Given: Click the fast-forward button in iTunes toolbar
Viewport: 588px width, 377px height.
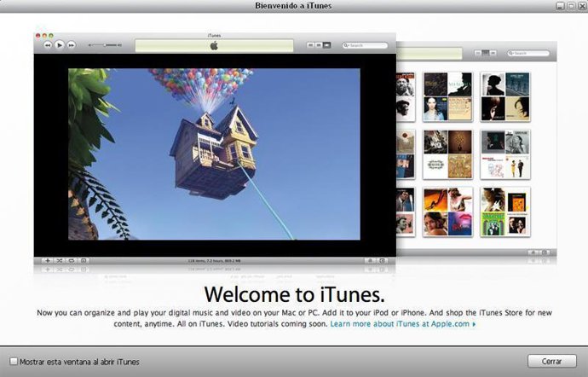Looking at the screenshot, I should tap(71, 45).
